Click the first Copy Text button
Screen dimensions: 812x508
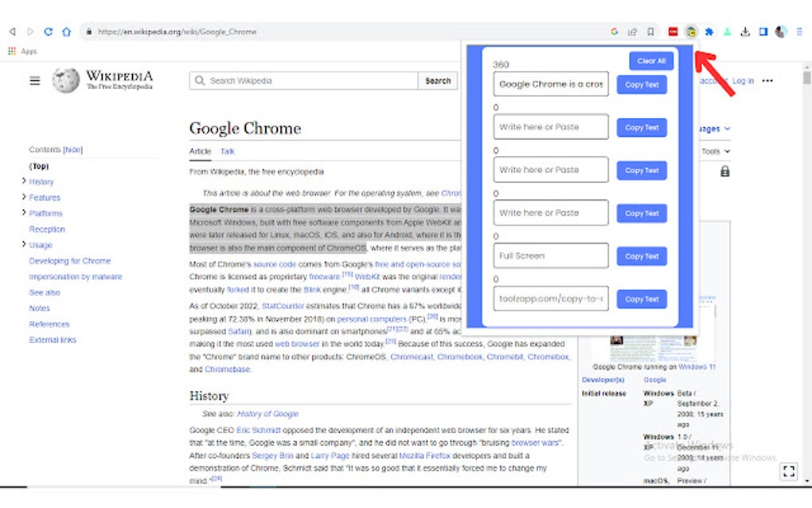click(x=641, y=84)
